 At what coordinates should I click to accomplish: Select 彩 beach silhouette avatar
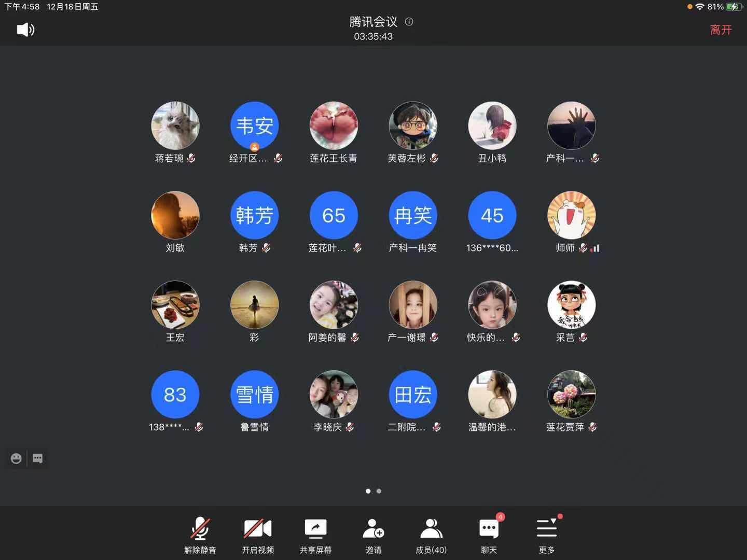[x=255, y=305]
